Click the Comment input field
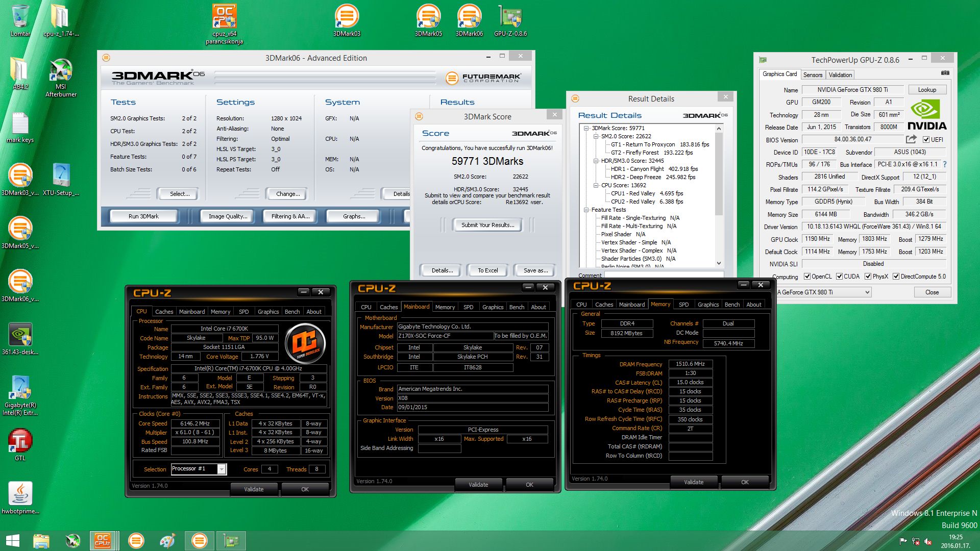 (x=664, y=275)
